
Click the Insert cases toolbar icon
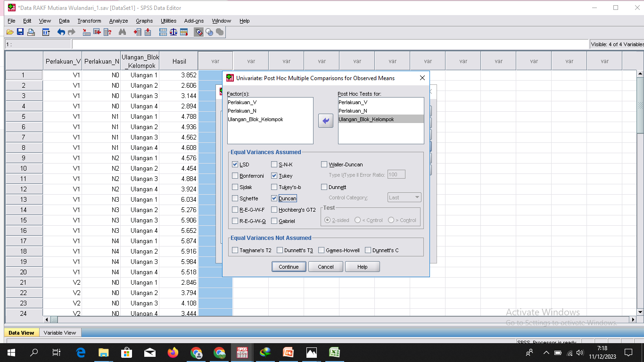pos(138,32)
